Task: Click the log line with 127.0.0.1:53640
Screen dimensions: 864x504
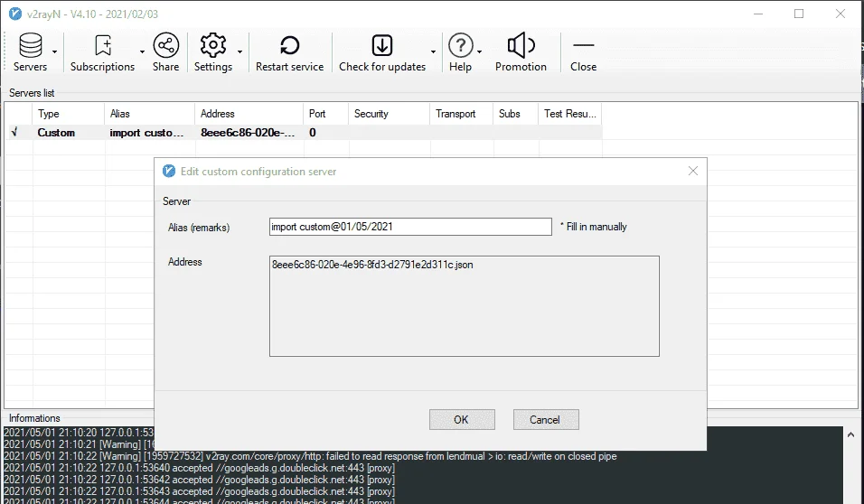Action: pyautogui.click(x=199, y=468)
